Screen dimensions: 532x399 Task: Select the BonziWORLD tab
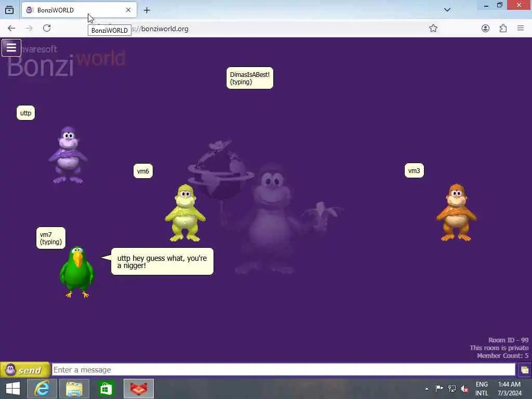pos(79,10)
